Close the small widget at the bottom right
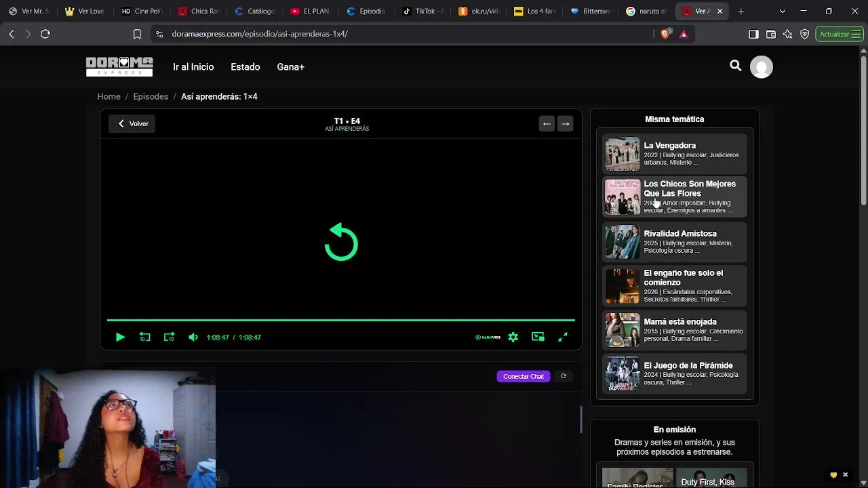This screenshot has width=868, height=488. pyautogui.click(x=845, y=474)
